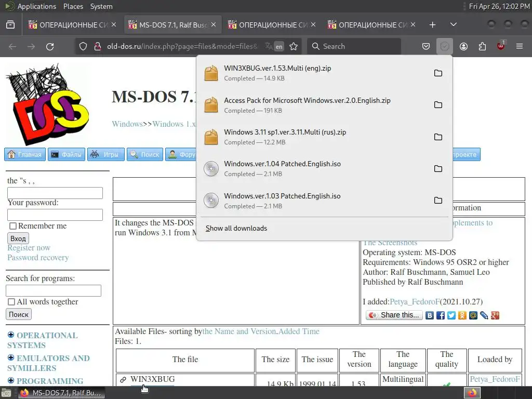
Task: Open the Pocket save icon
Action: tap(426, 46)
